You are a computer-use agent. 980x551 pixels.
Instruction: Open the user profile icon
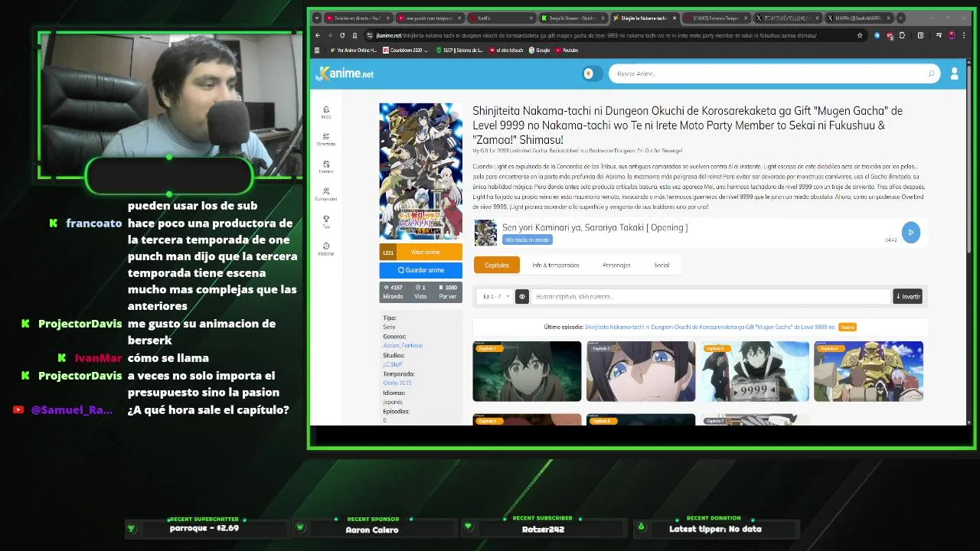pos(954,73)
